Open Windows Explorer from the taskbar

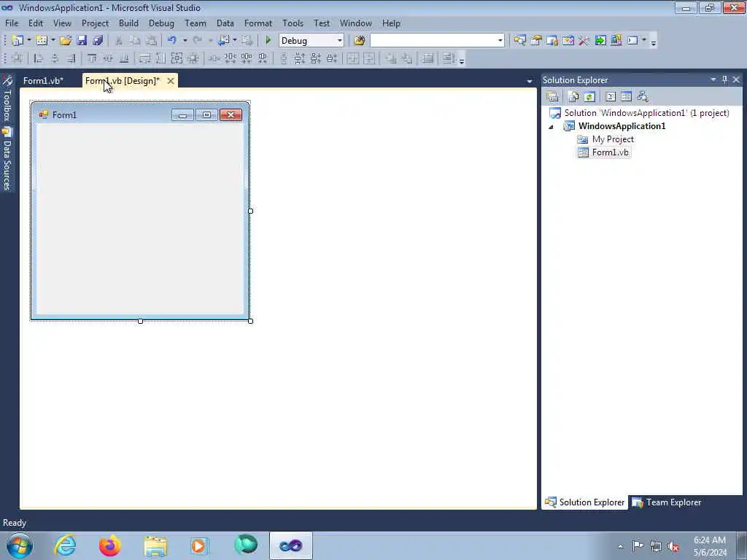pos(155,545)
